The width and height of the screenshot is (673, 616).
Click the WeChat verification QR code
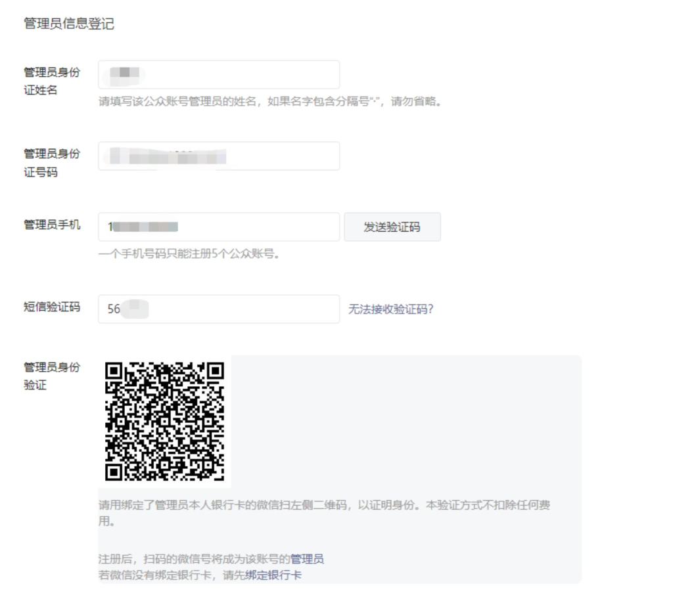164,421
